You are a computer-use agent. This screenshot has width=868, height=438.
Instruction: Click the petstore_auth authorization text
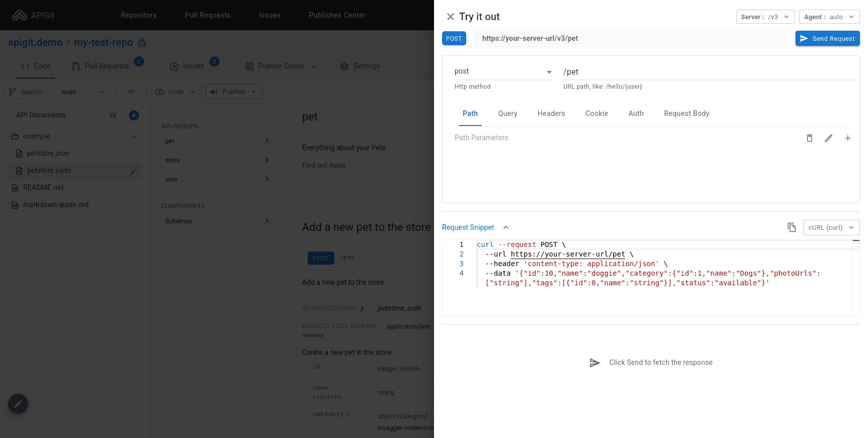[399, 308]
